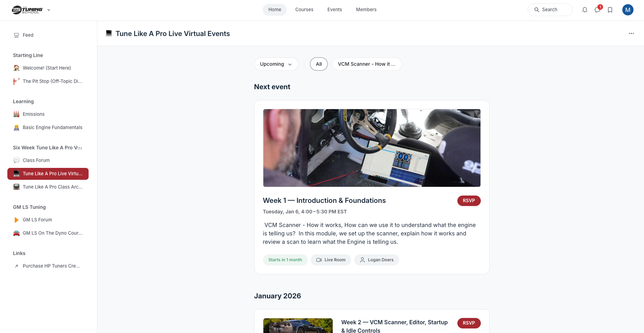Filter by VCM Scanner - How it topic
The height and width of the screenshot is (333, 644).
[x=367, y=64]
